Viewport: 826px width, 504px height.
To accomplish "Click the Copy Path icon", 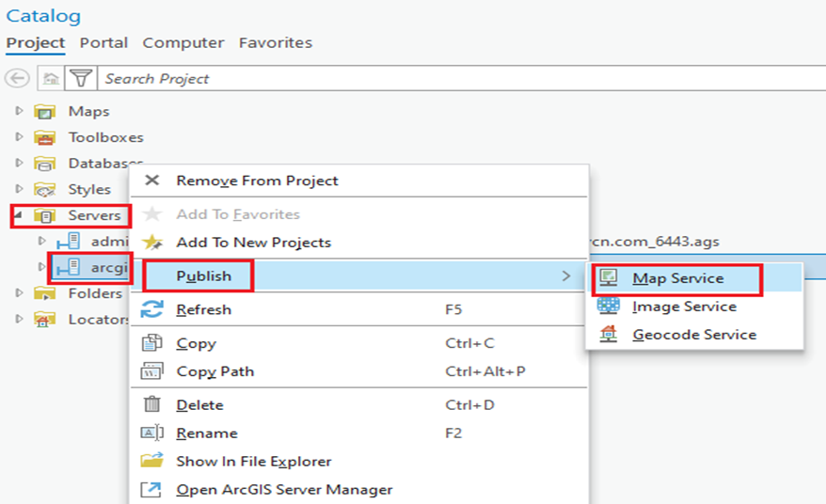I will [152, 371].
